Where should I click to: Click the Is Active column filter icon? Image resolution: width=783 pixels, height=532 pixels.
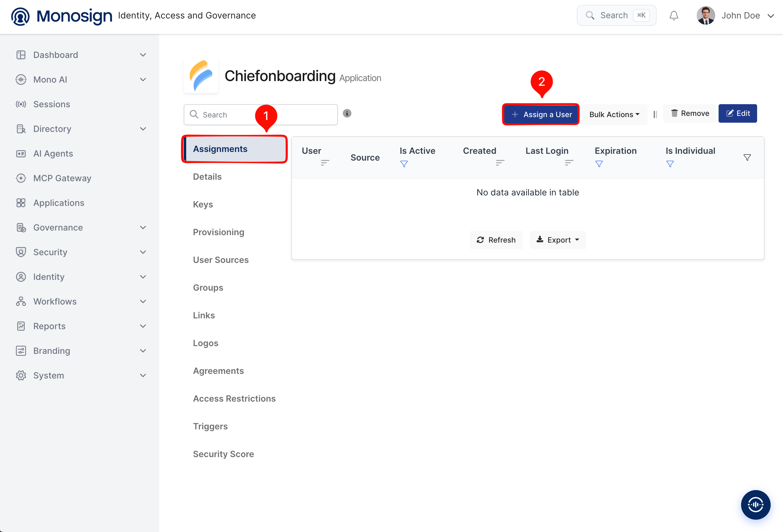coord(404,164)
